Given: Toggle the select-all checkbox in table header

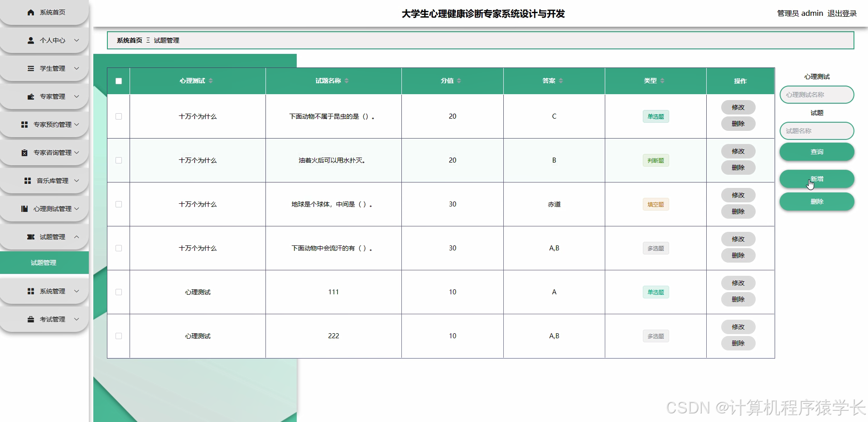Looking at the screenshot, I should point(118,81).
